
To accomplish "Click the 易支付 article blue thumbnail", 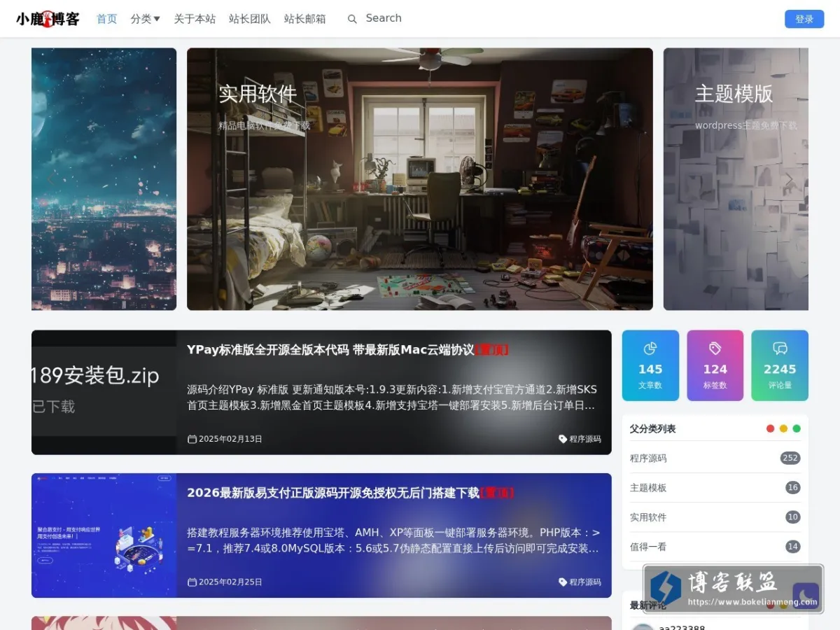I will [104, 535].
